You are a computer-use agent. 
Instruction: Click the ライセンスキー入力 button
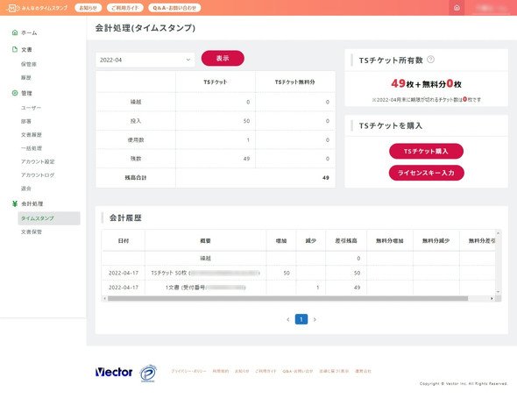coord(426,173)
